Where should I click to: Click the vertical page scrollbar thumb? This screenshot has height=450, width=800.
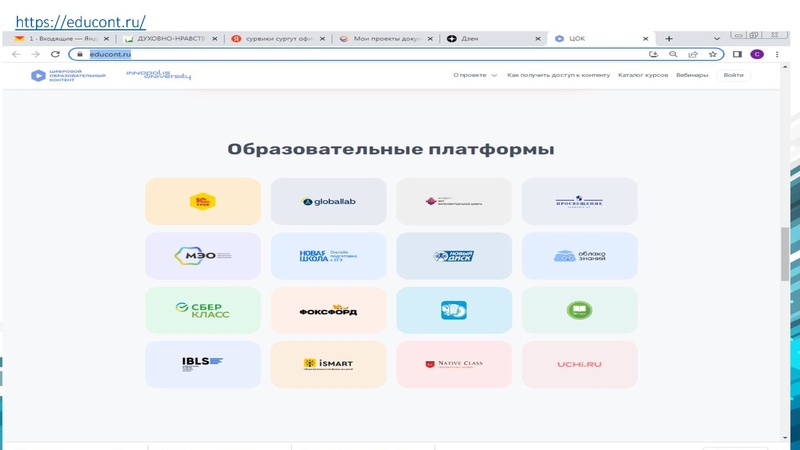[x=785, y=254]
